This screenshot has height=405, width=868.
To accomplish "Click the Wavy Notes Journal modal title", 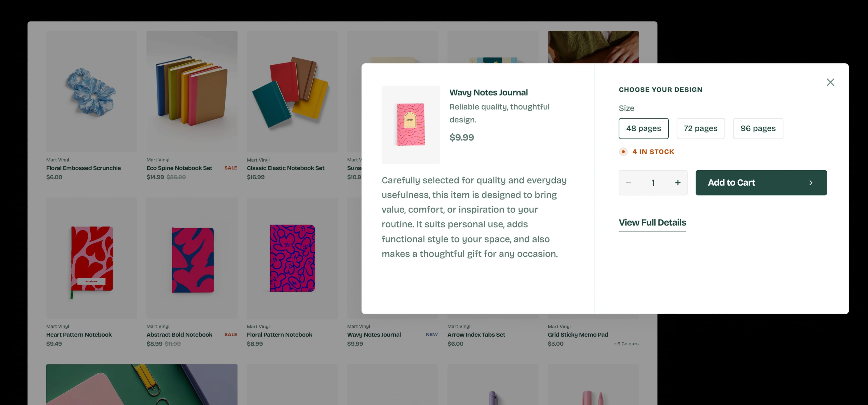I will pyautogui.click(x=488, y=92).
